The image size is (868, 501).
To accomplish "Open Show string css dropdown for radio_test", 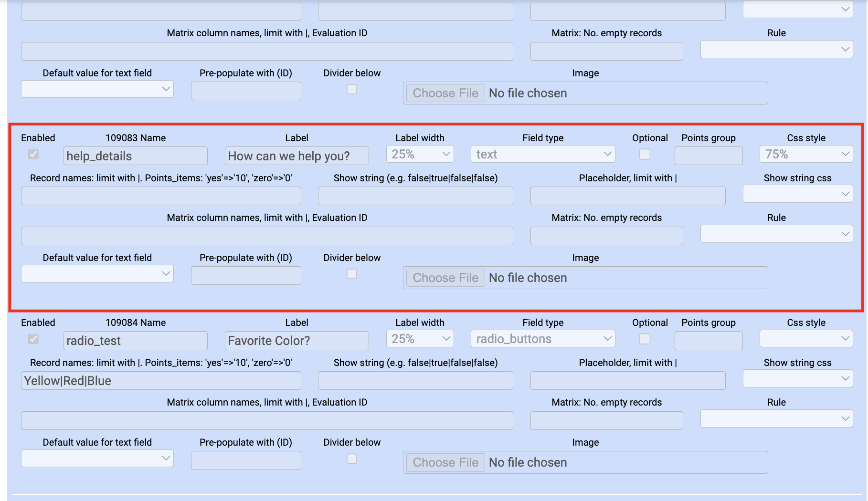I will (x=797, y=379).
